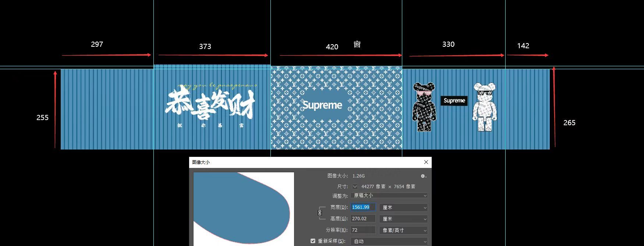Click the 297 dimension label on canvas
Viewport: 644px width, 246px height.
97,44
